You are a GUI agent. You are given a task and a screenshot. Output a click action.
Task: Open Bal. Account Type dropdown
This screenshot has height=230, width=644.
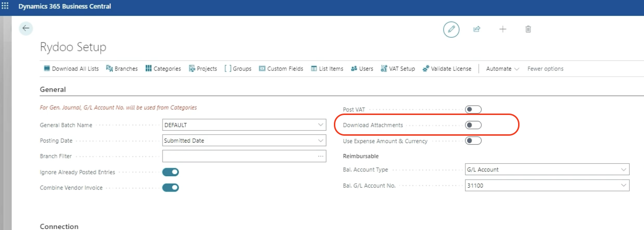pos(623,170)
